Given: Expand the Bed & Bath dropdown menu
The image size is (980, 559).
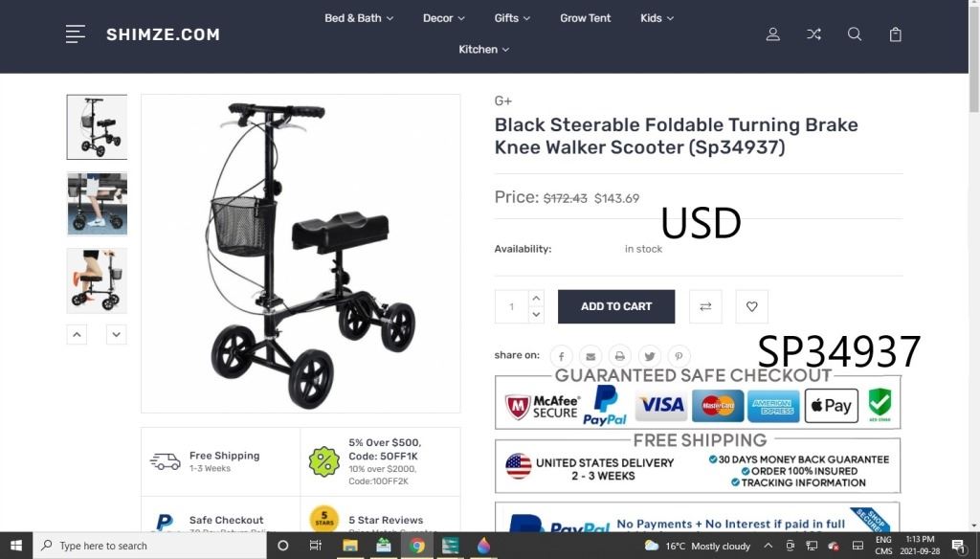Looking at the screenshot, I should click(359, 18).
